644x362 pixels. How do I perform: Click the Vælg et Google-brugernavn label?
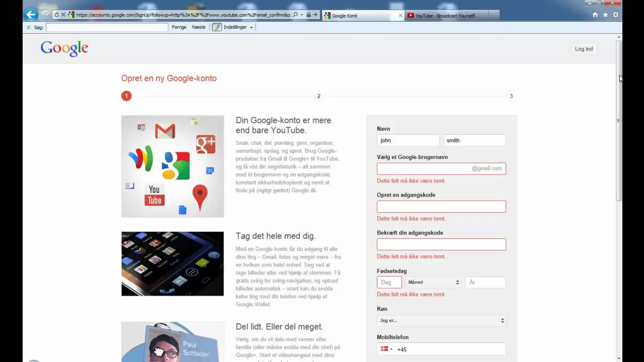[x=412, y=157]
